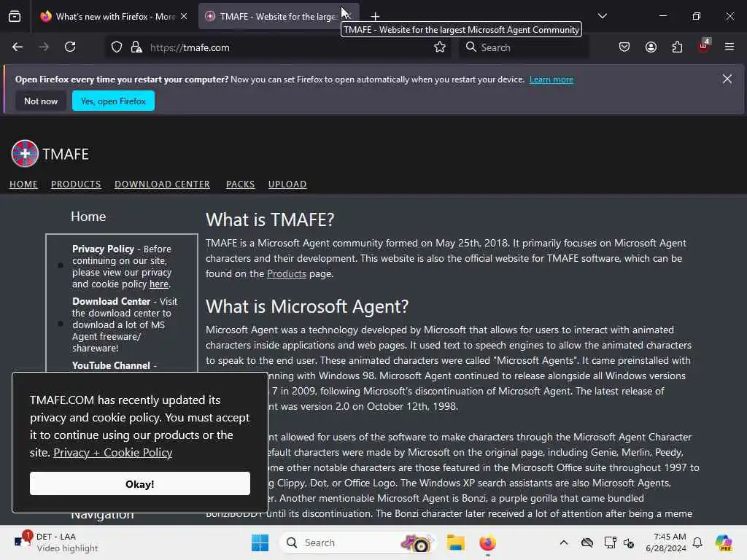Click the Firefox taskbar icon
The height and width of the screenshot is (560, 747).
coord(487,542)
